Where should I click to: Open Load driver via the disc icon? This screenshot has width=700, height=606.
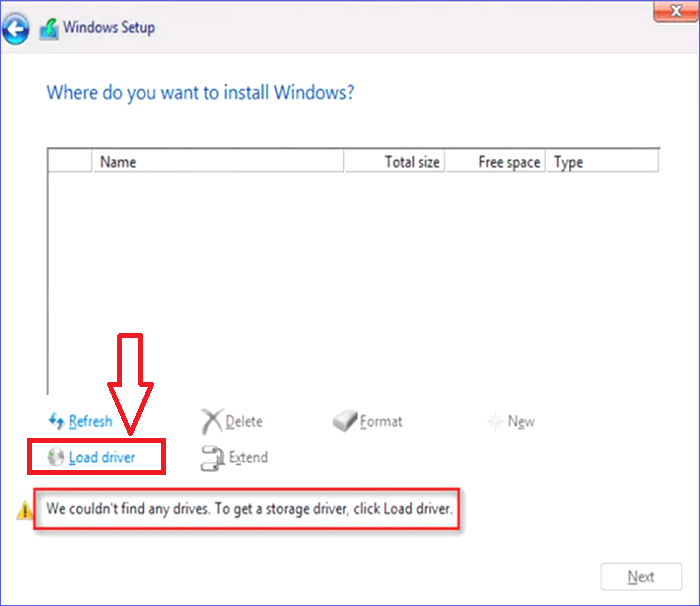tap(56, 457)
